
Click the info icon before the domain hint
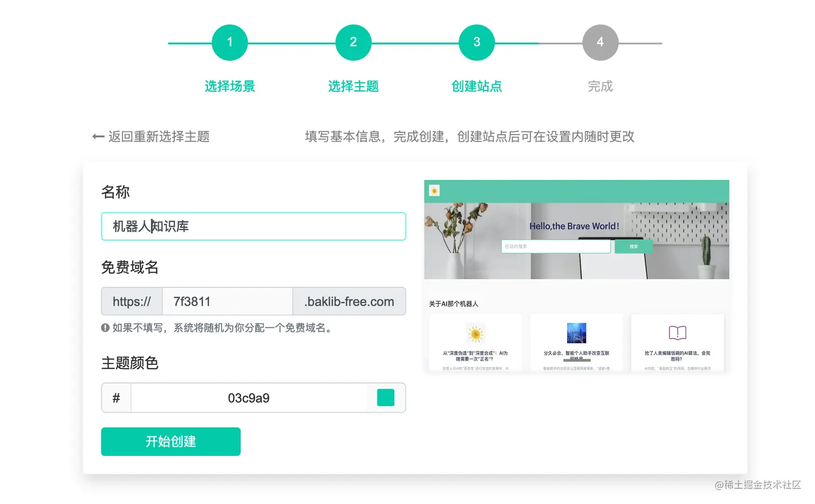point(105,328)
